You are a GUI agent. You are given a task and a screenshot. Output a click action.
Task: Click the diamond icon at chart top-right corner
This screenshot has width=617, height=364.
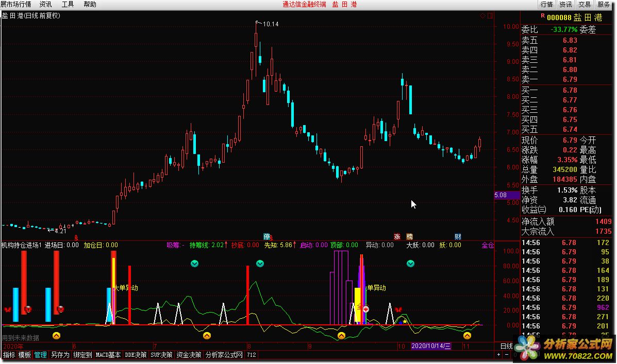(x=482, y=16)
